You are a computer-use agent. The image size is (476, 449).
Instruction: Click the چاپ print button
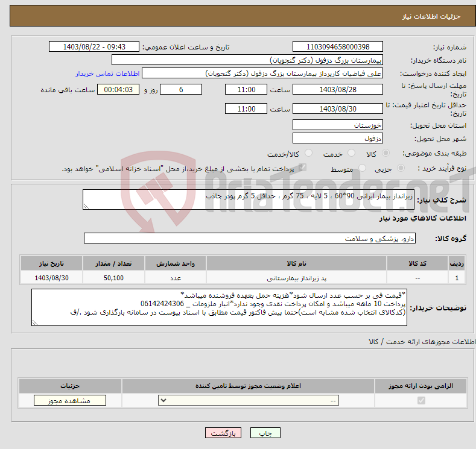(265, 433)
